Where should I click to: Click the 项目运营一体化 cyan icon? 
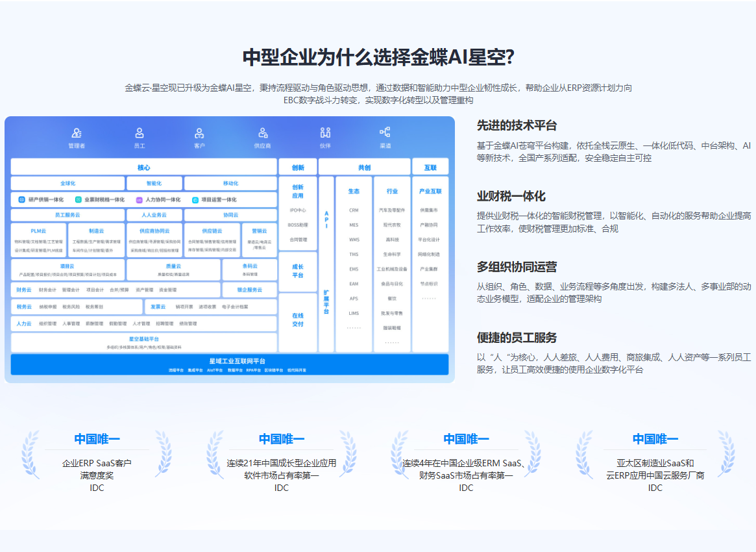point(195,200)
